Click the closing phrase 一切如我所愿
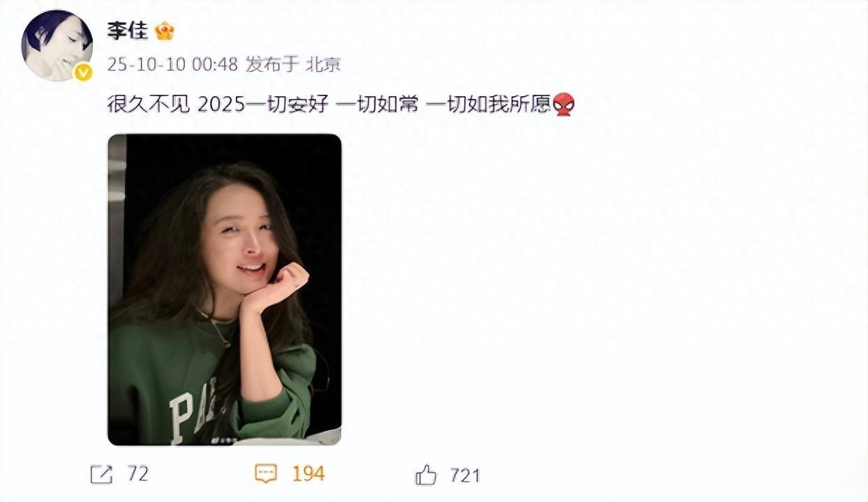 [x=488, y=105]
